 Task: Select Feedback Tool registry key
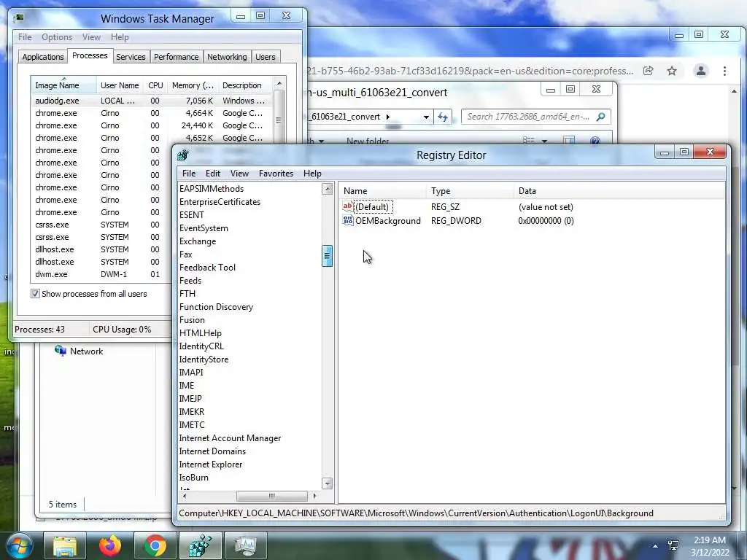[208, 267]
